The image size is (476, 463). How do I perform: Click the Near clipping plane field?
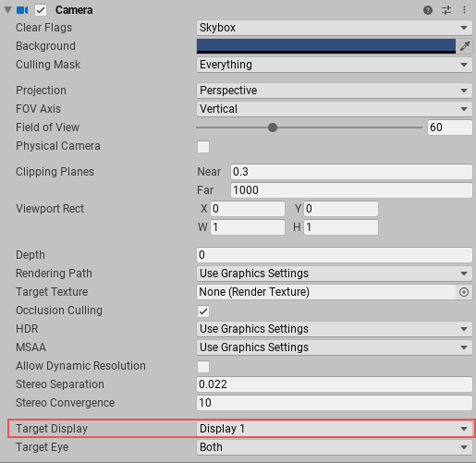coord(351,172)
